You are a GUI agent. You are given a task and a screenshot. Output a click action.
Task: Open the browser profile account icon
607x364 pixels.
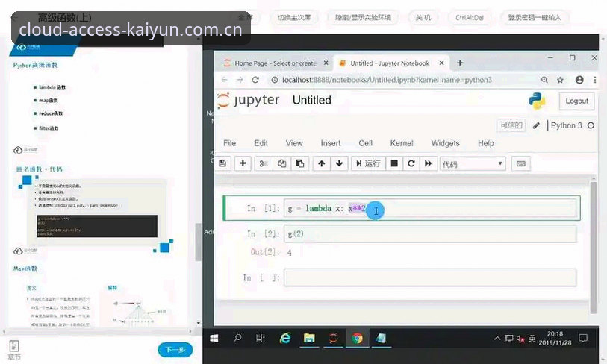(x=579, y=80)
